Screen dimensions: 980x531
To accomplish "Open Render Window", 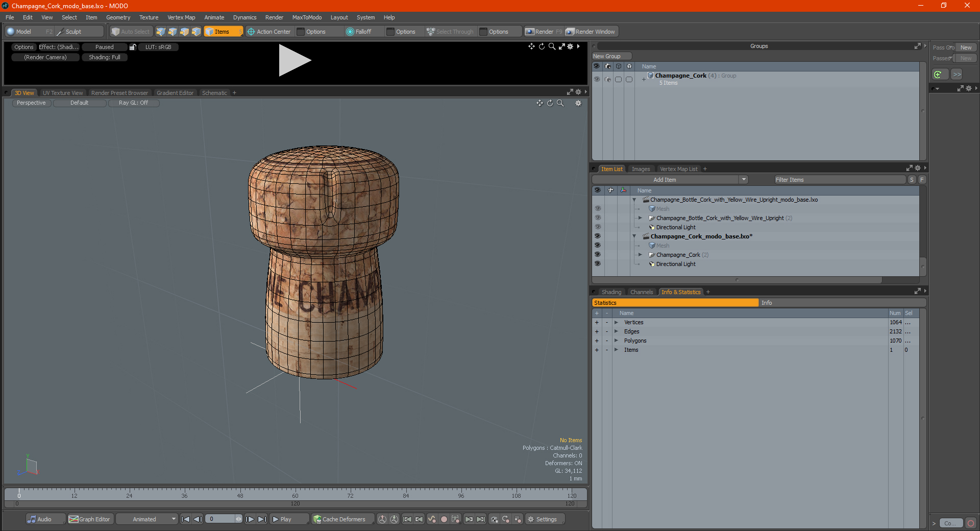I will [x=591, y=32].
